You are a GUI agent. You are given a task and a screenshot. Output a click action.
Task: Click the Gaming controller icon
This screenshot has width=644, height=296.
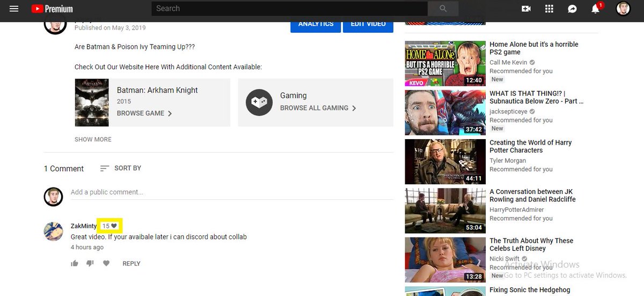click(x=259, y=102)
